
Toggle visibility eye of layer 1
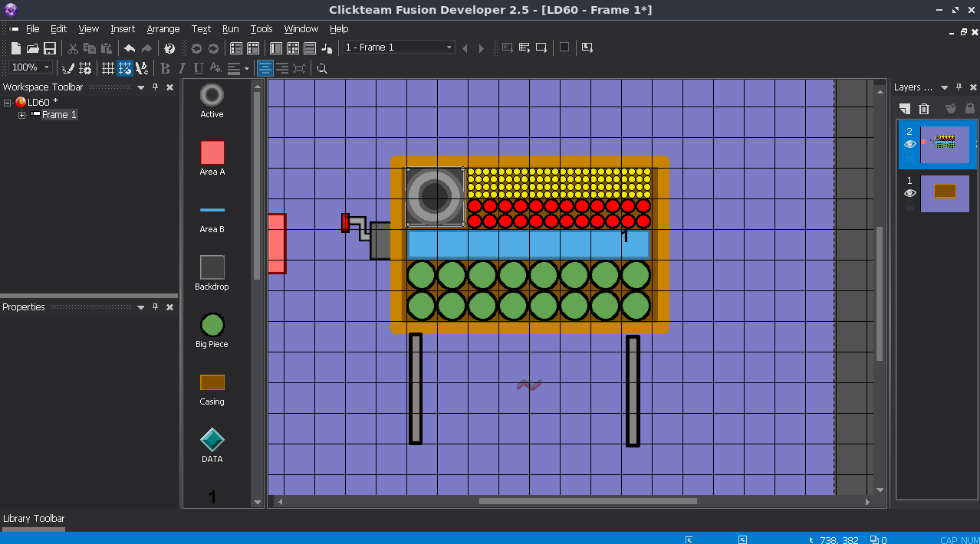(x=910, y=193)
